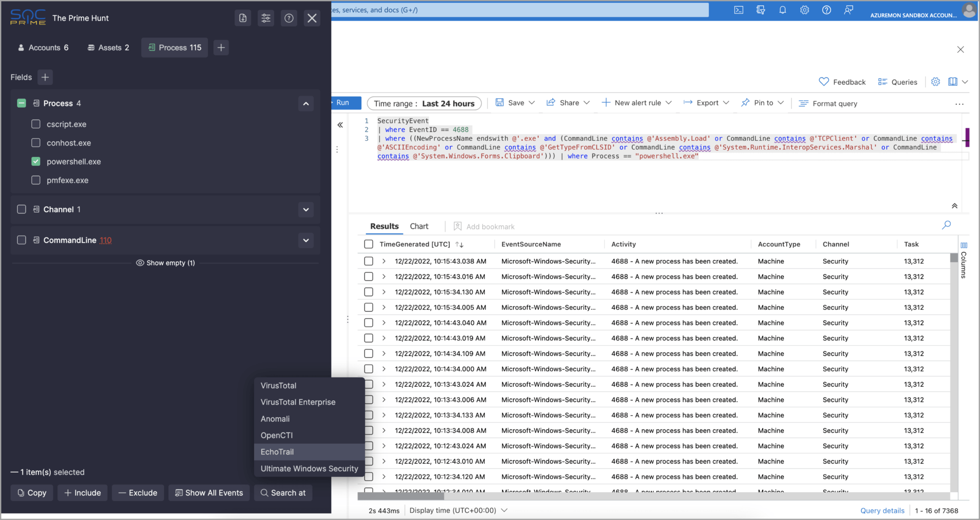Collapse the query editor with double chevron
The image size is (980, 520).
click(x=954, y=206)
